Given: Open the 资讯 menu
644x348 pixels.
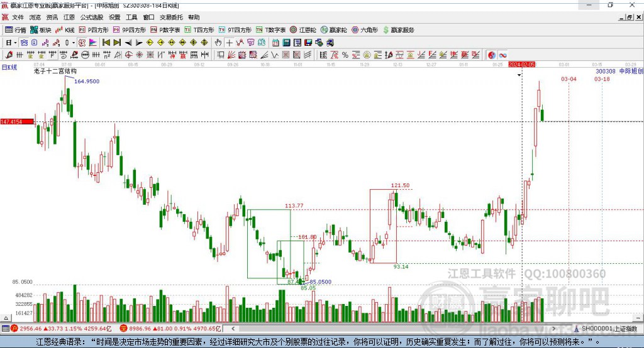Looking at the screenshot, I should point(52,17).
